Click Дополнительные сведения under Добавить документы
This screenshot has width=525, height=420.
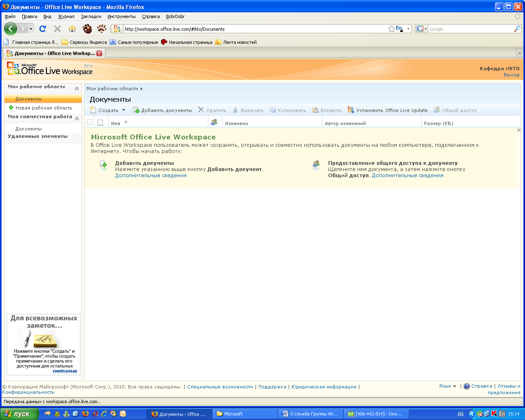pyautogui.click(x=151, y=175)
